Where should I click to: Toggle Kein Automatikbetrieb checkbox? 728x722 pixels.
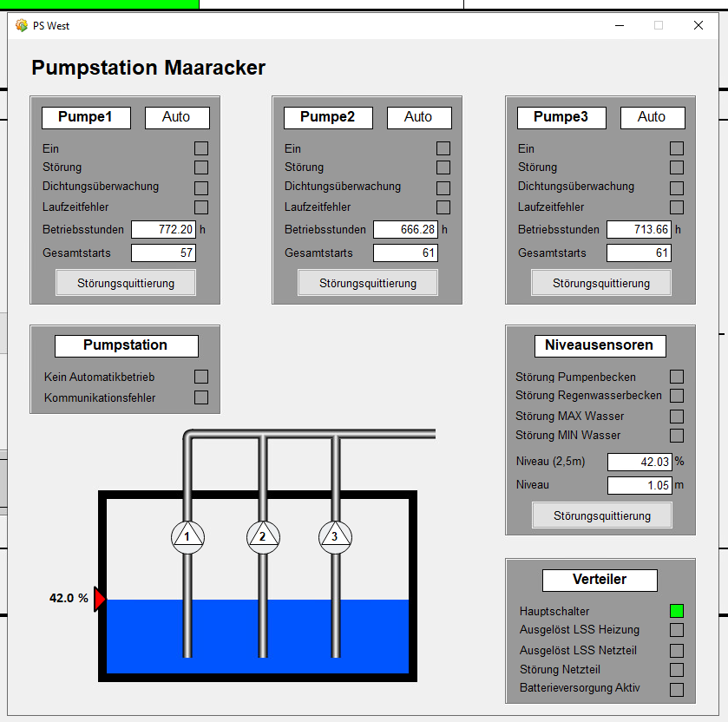tap(201, 377)
